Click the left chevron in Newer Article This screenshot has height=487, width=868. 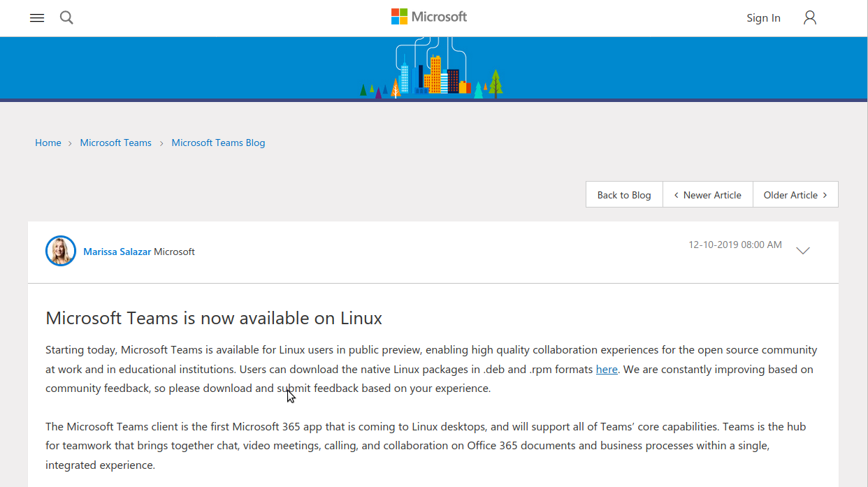[676, 195]
